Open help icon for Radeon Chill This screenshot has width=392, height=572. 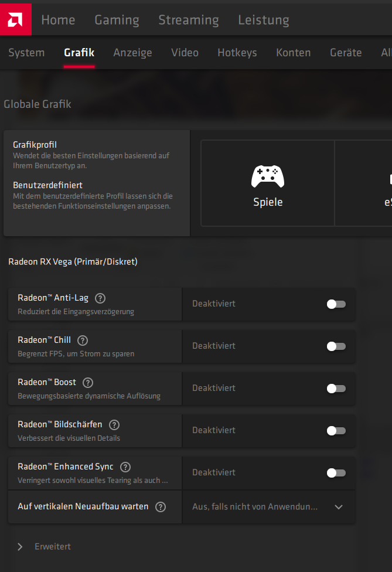[83, 341]
